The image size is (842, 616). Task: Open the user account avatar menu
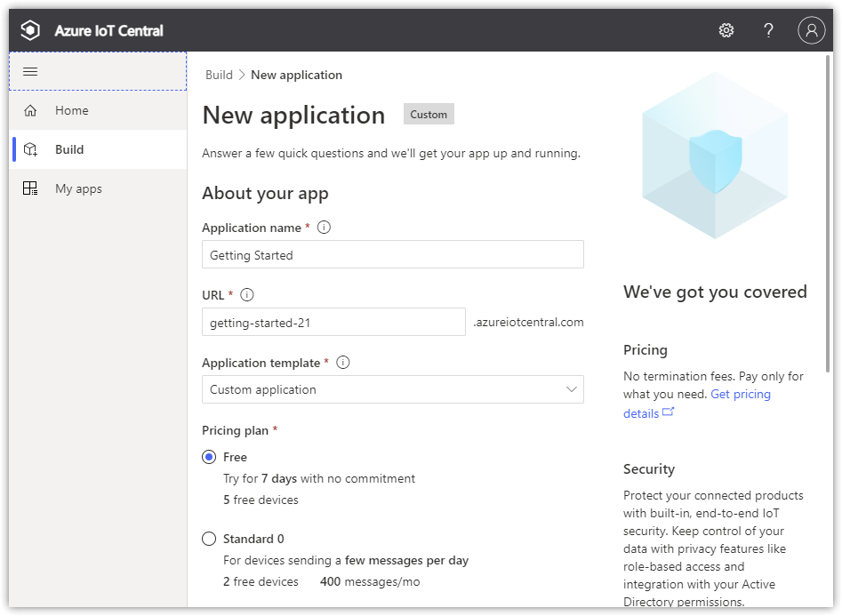click(811, 30)
